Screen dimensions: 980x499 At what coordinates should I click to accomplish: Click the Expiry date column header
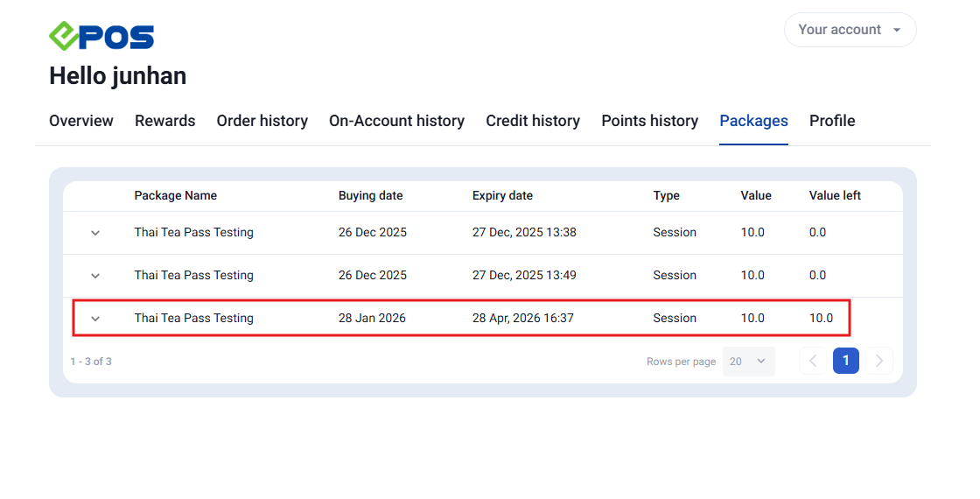click(x=502, y=196)
